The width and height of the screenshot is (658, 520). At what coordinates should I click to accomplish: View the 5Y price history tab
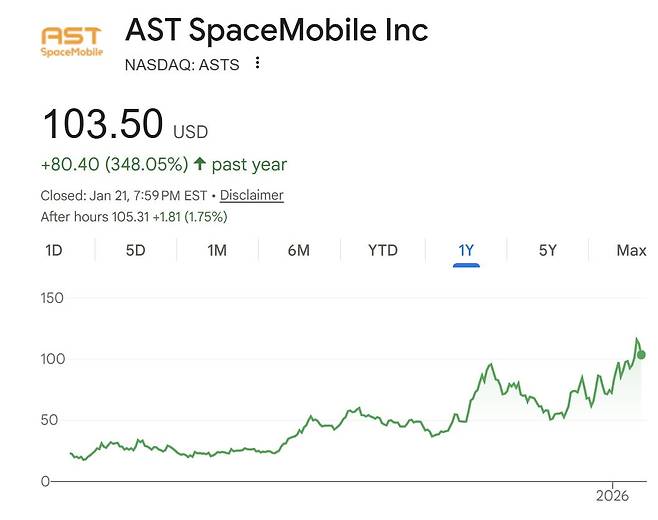point(547,250)
